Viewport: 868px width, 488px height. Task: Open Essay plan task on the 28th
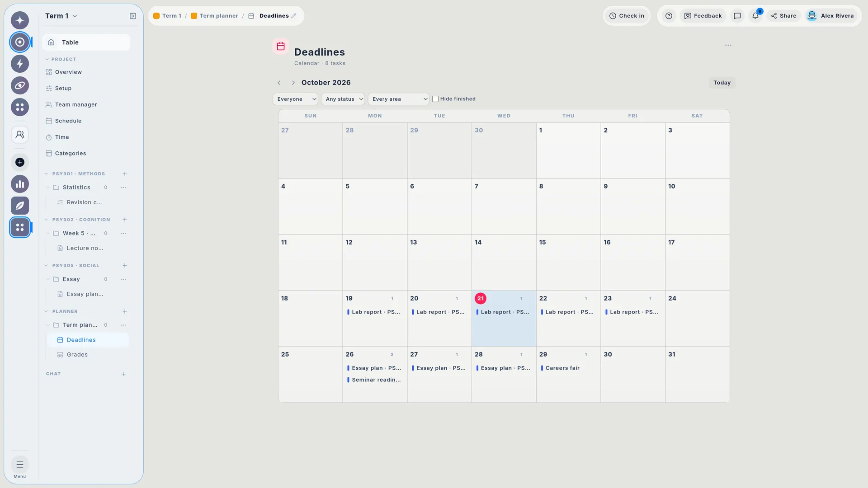(x=504, y=368)
